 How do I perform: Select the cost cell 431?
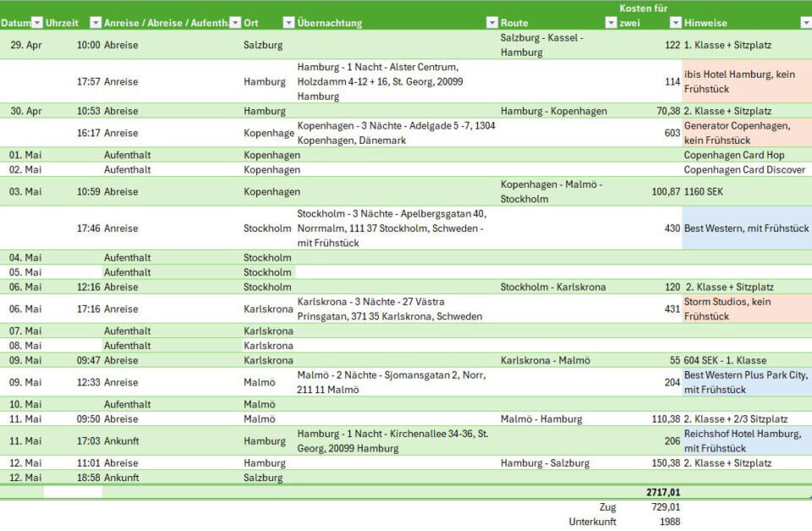click(x=650, y=309)
